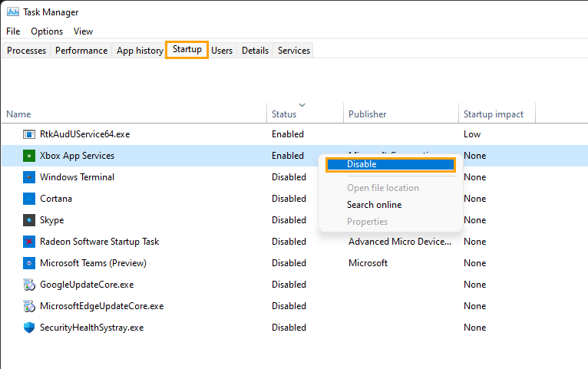Select the Xbox App Services name

[77, 156]
